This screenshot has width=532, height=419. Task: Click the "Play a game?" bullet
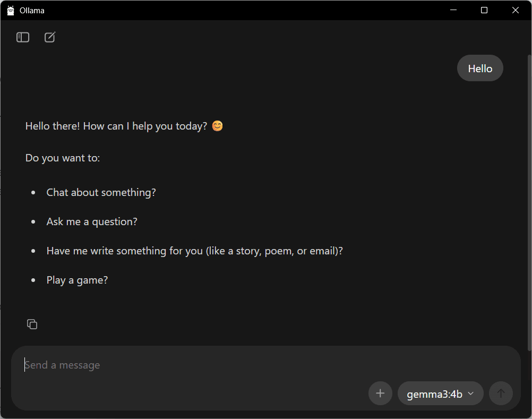click(77, 280)
